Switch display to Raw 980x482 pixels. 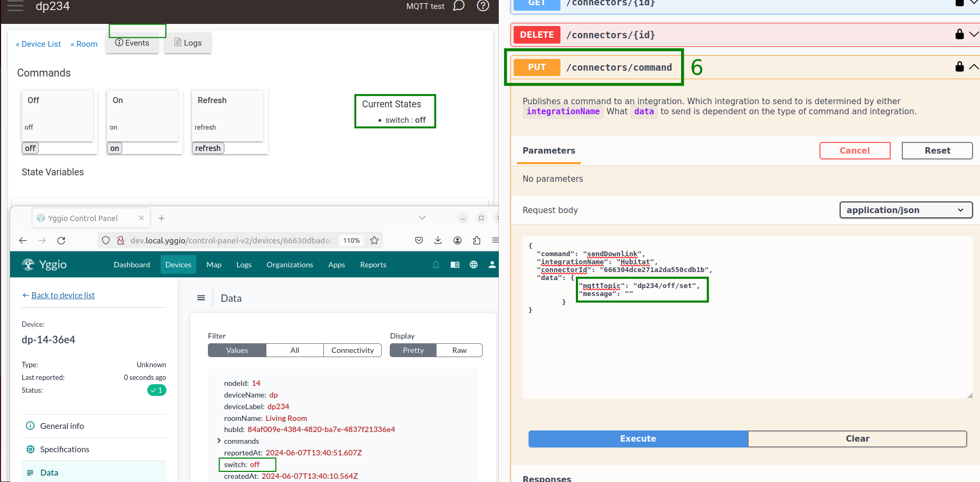point(459,350)
